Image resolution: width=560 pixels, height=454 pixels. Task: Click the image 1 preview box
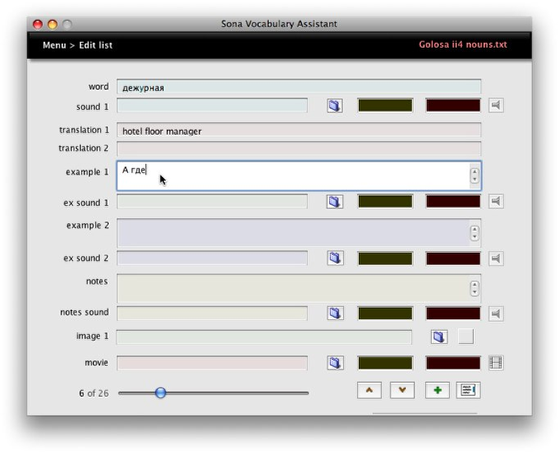[x=466, y=336]
